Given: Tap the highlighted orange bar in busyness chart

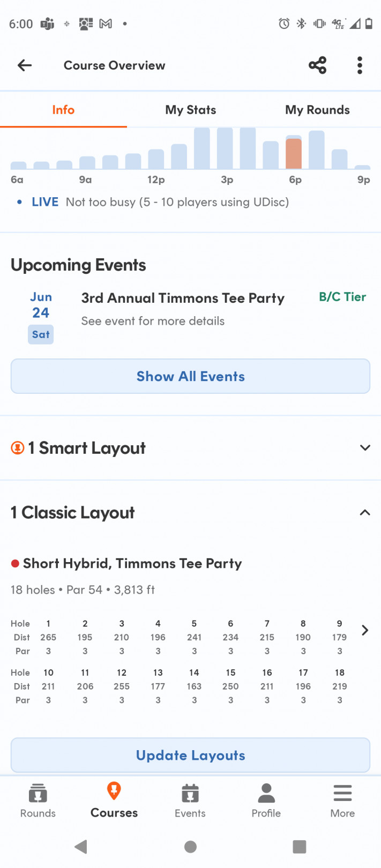Looking at the screenshot, I should click(x=294, y=154).
